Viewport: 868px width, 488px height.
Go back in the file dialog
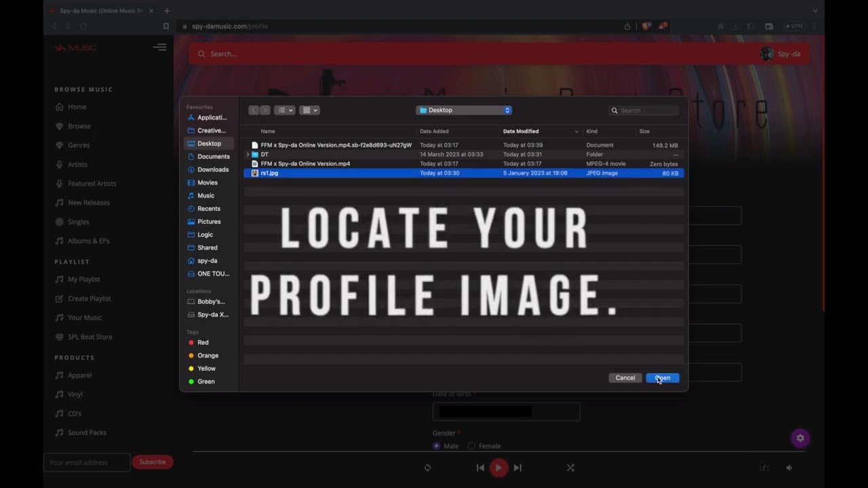[254, 110]
